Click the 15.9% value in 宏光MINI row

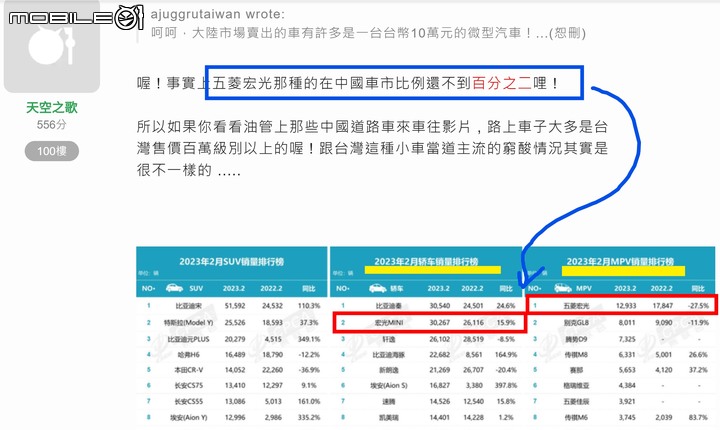point(506,322)
